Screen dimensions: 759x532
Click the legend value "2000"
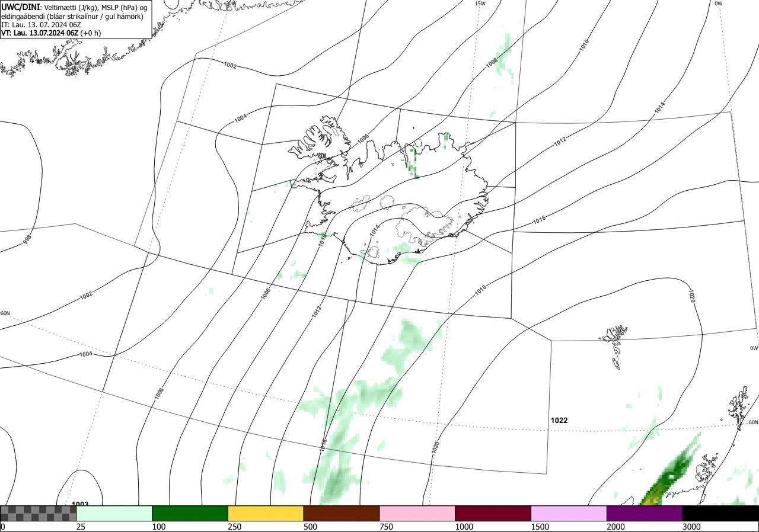point(616,527)
